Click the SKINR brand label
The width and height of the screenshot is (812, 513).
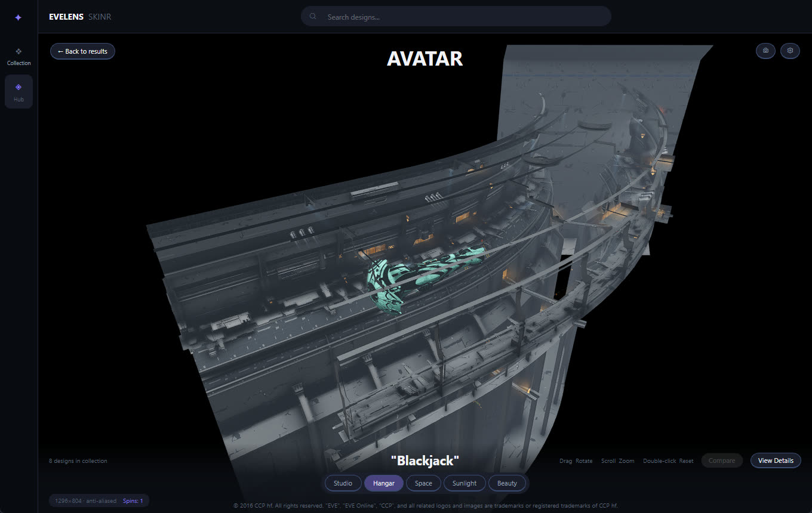(x=100, y=17)
